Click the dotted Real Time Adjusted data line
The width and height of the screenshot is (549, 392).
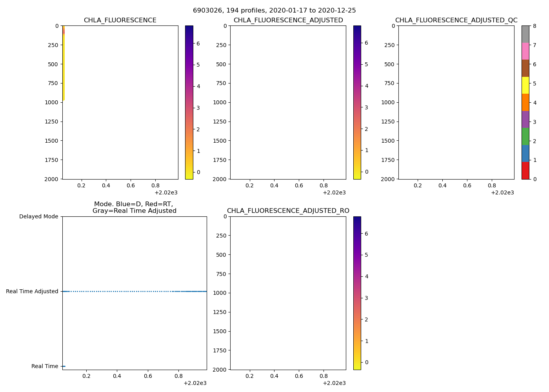click(133, 291)
